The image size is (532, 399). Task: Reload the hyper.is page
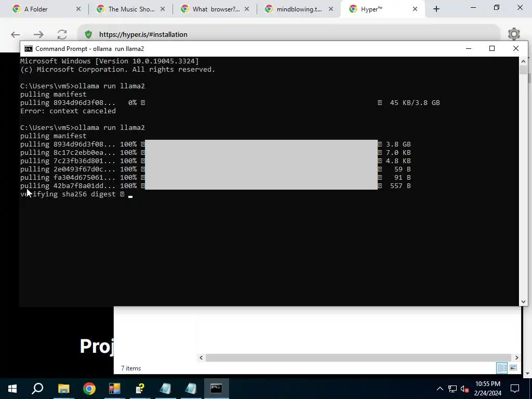click(62, 34)
